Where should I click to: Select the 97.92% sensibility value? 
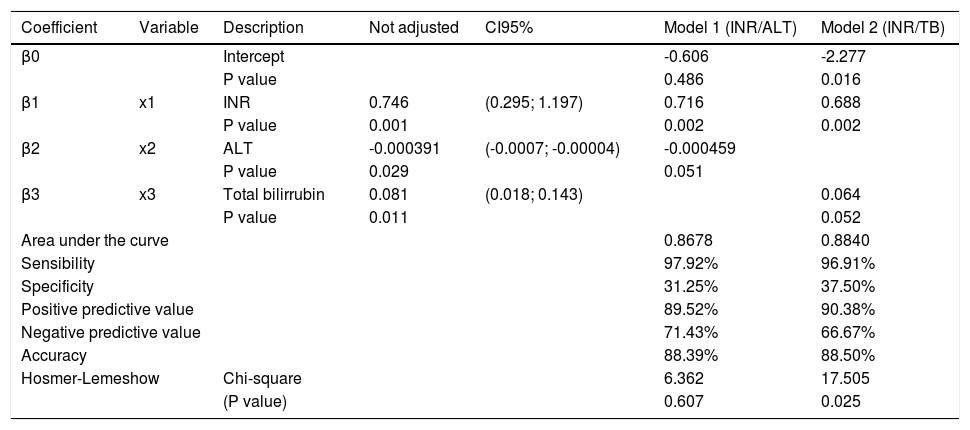[690, 264]
